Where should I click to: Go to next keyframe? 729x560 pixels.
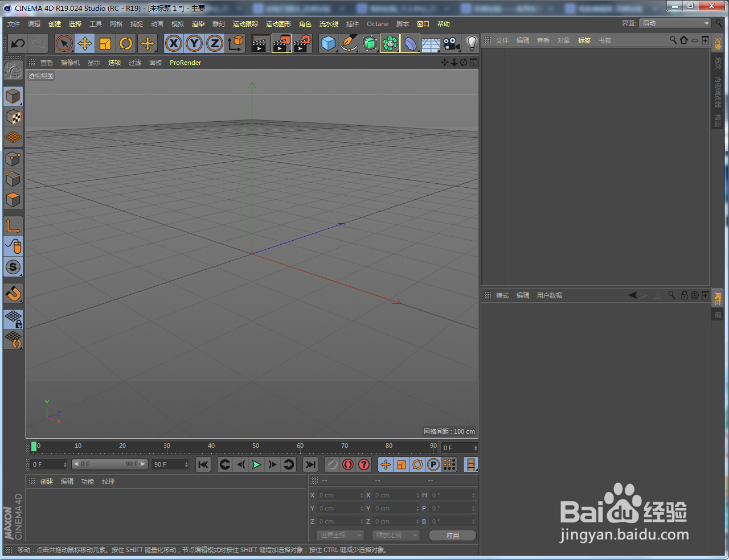pyautogui.click(x=289, y=464)
